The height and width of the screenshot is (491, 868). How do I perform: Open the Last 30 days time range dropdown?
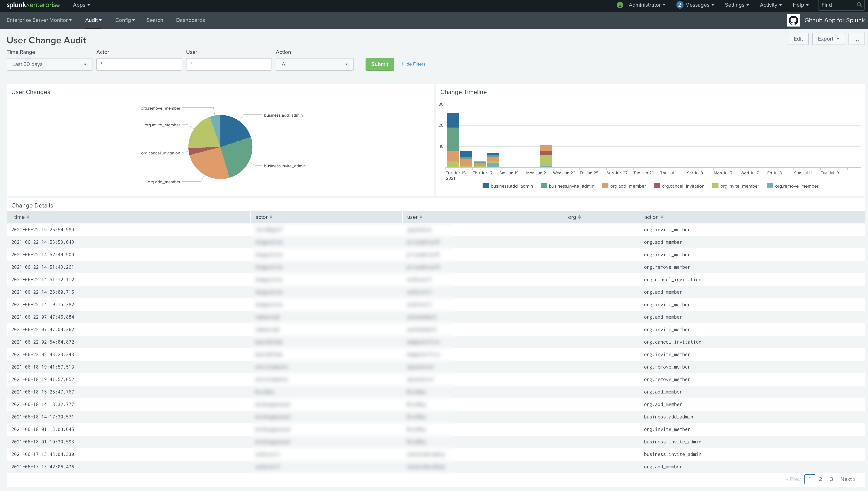49,64
